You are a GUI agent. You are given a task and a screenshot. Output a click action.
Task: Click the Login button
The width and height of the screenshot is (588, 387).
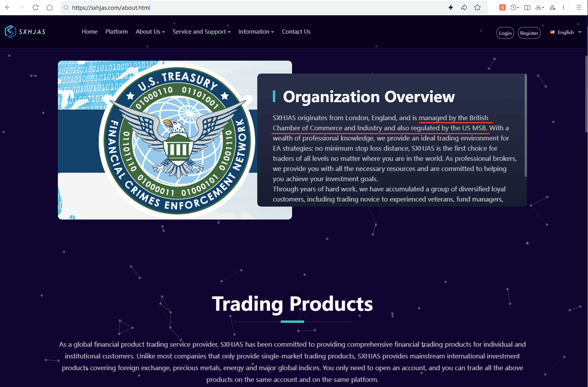coord(505,33)
